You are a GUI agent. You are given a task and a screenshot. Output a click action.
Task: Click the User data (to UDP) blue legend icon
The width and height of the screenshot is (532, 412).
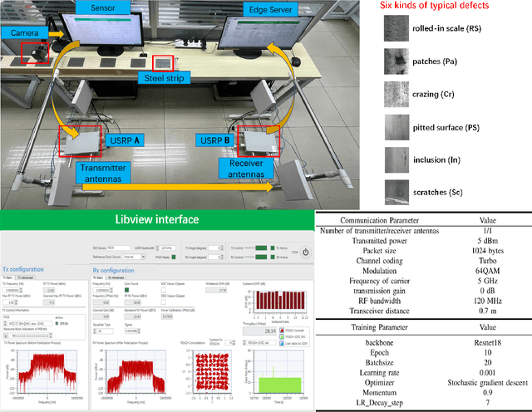(282, 344)
